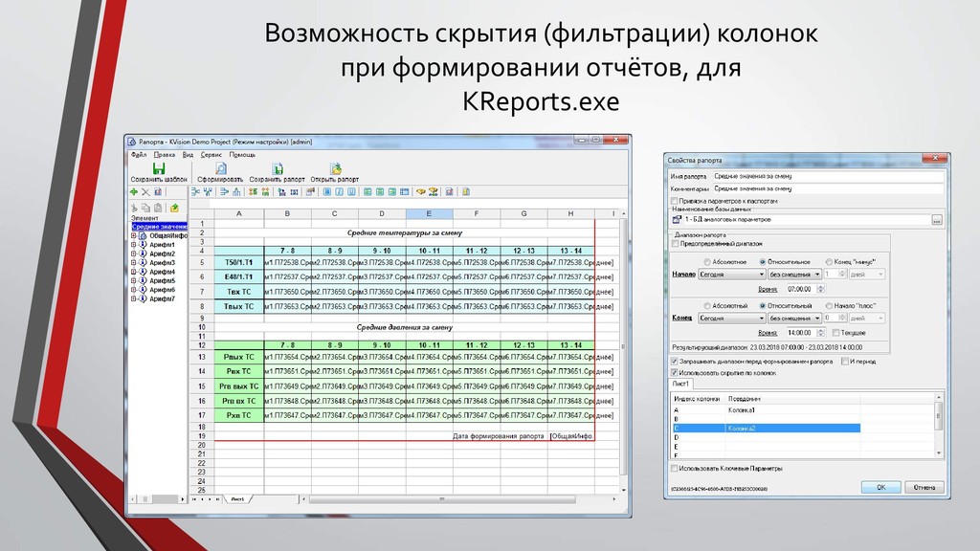Expand the ОбщаяИнфо tree node
Viewport: 980px width, 551px height.
point(134,236)
